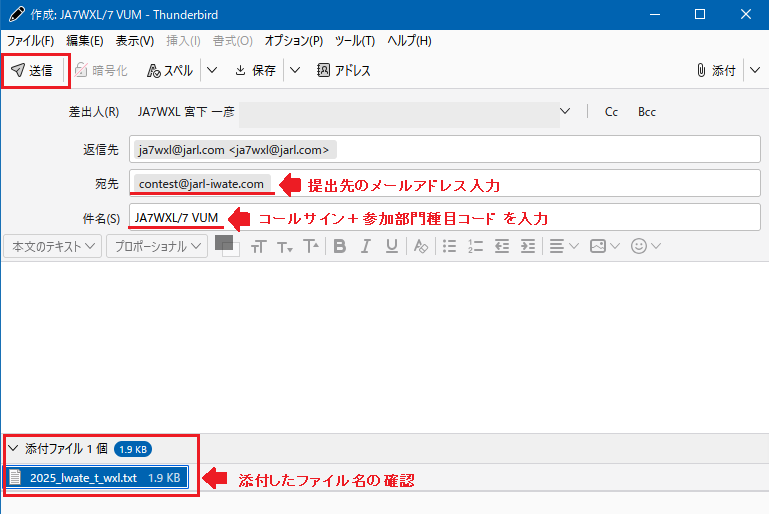Screen dimensions: 769x514
Task: Click the Save (保存) toolbar button
Action: [x=255, y=71]
